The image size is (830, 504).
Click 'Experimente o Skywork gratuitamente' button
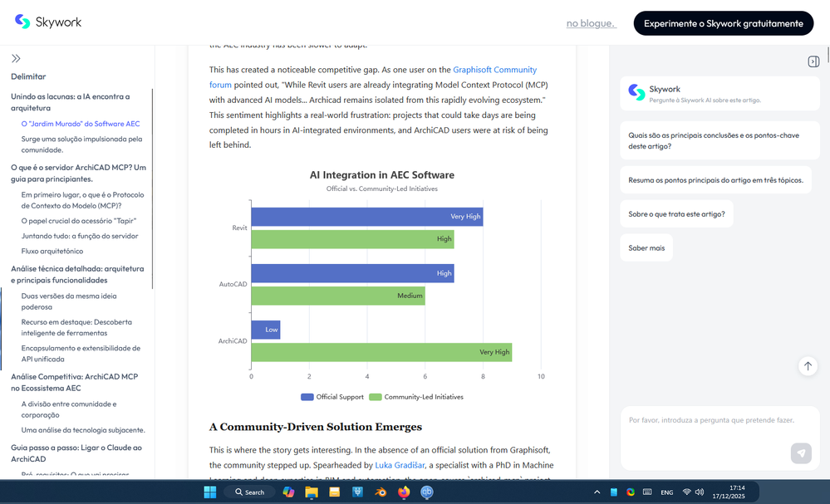[x=723, y=23]
